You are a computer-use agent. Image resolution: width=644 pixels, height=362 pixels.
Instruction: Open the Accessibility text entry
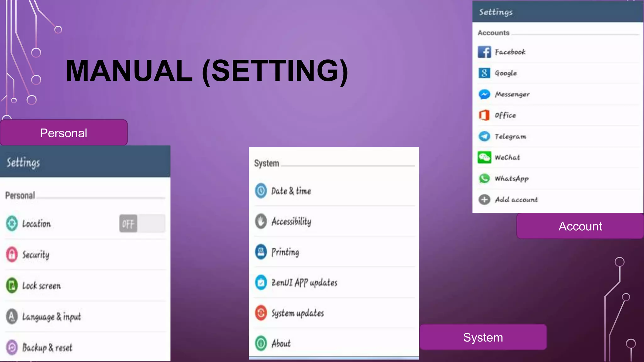point(291,222)
